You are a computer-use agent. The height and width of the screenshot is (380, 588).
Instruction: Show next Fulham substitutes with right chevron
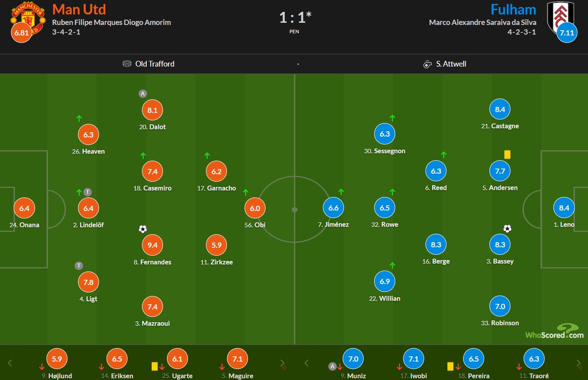579,363
